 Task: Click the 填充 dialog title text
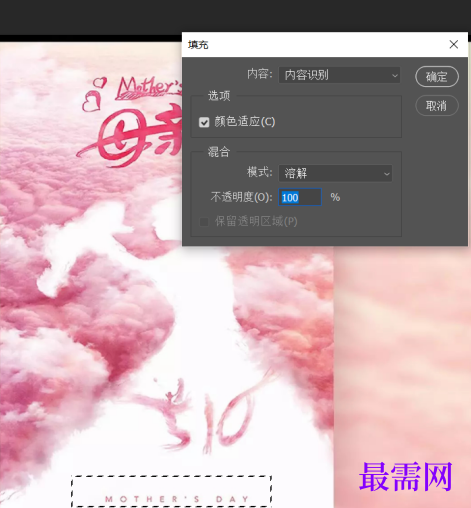(x=198, y=45)
